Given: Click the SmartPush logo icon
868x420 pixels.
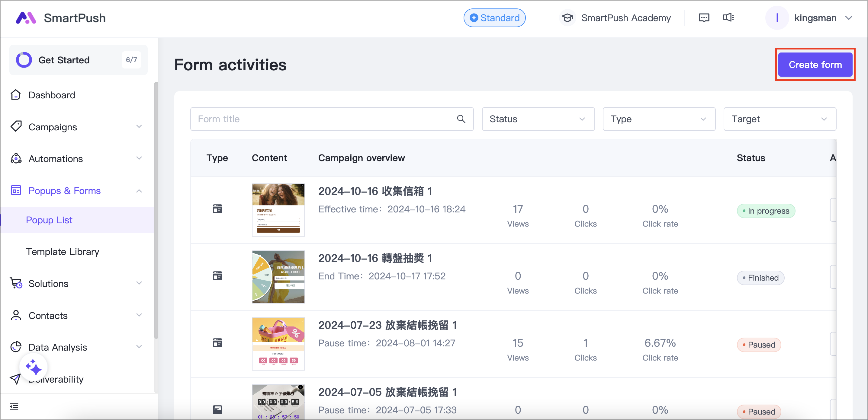Looking at the screenshot, I should [26, 18].
